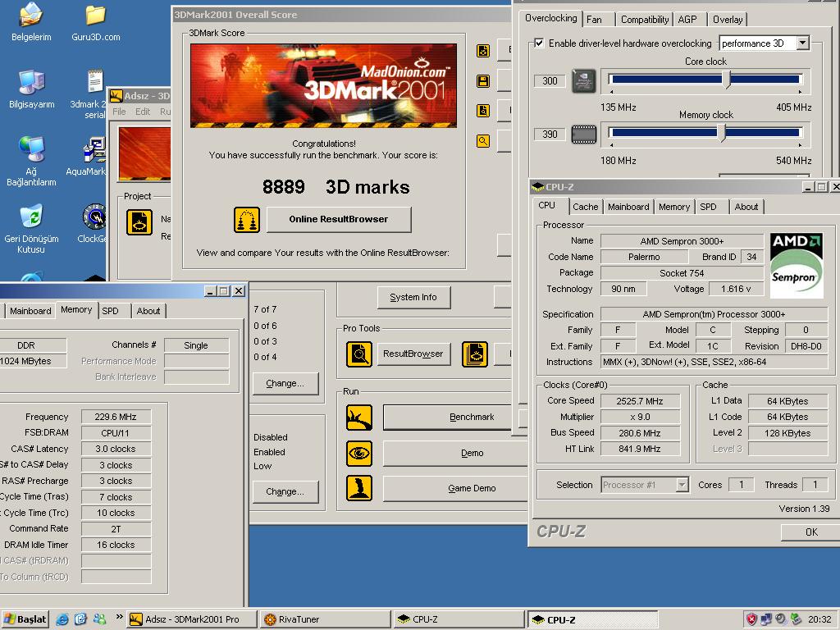The width and height of the screenshot is (840, 630).
Task: Click OK in the CPU-Z window
Action: tap(811, 532)
